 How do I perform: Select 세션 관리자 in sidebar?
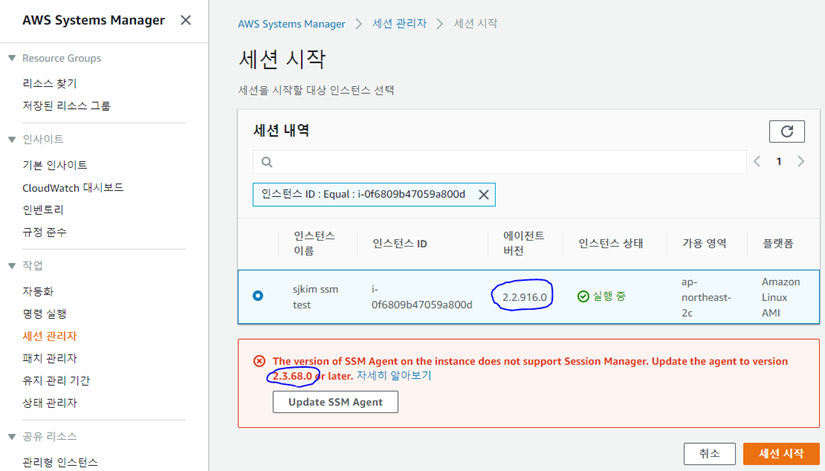click(x=49, y=336)
